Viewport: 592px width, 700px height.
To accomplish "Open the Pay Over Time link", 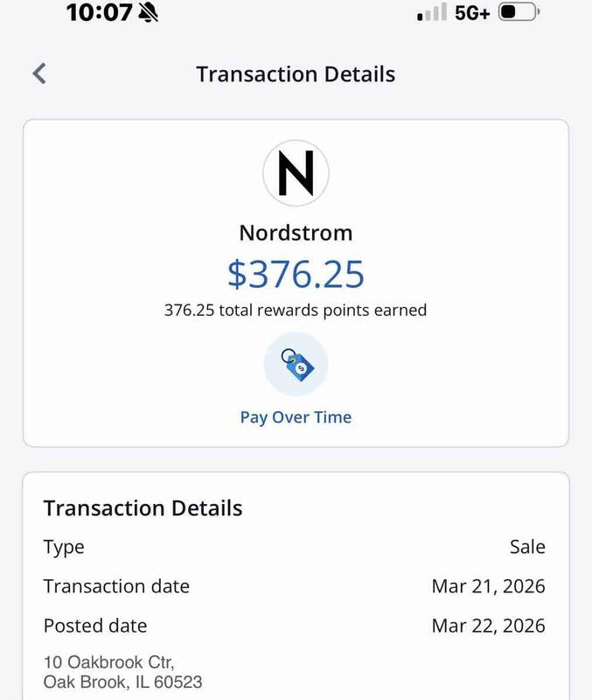I will tap(296, 417).
